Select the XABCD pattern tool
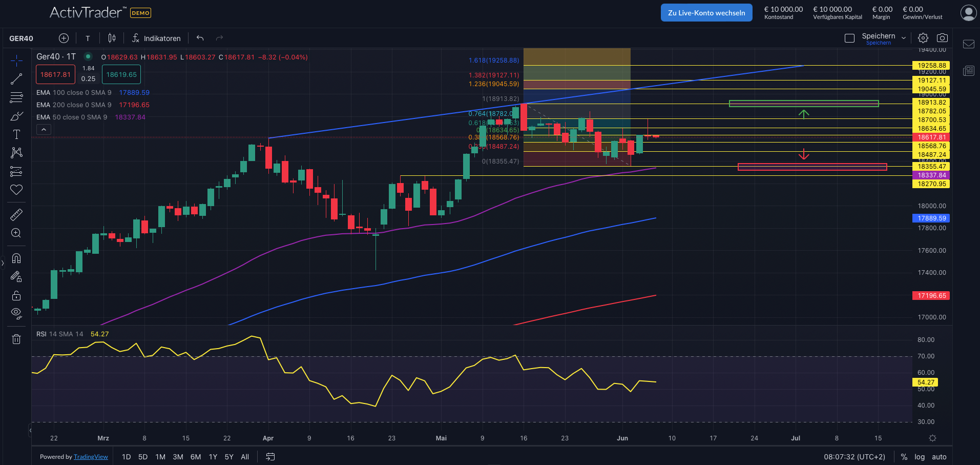The height and width of the screenshot is (465, 980). pyautogui.click(x=16, y=153)
